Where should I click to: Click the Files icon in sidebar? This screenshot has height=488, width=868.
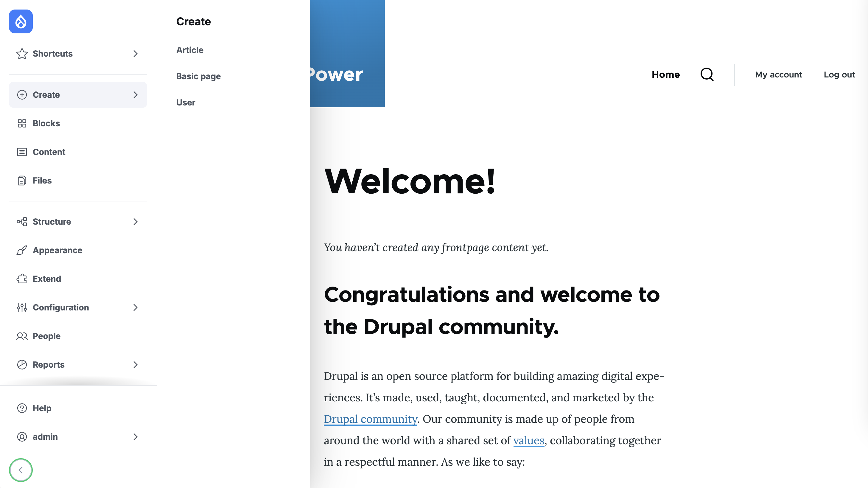pyautogui.click(x=21, y=180)
